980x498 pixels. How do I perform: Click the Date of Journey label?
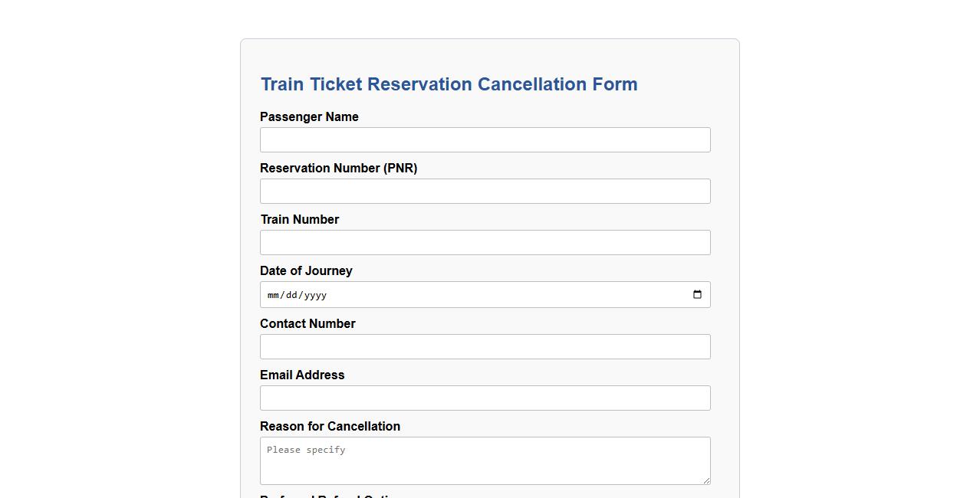(x=306, y=270)
